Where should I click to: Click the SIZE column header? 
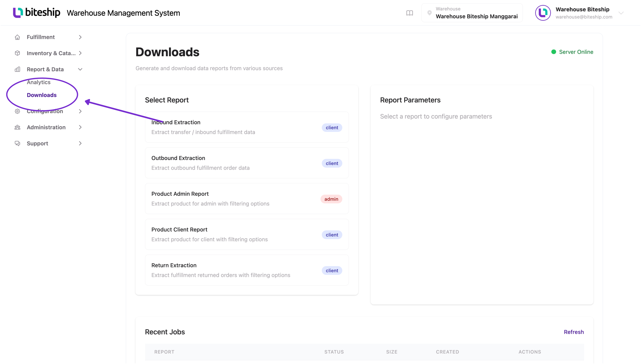tap(392, 352)
